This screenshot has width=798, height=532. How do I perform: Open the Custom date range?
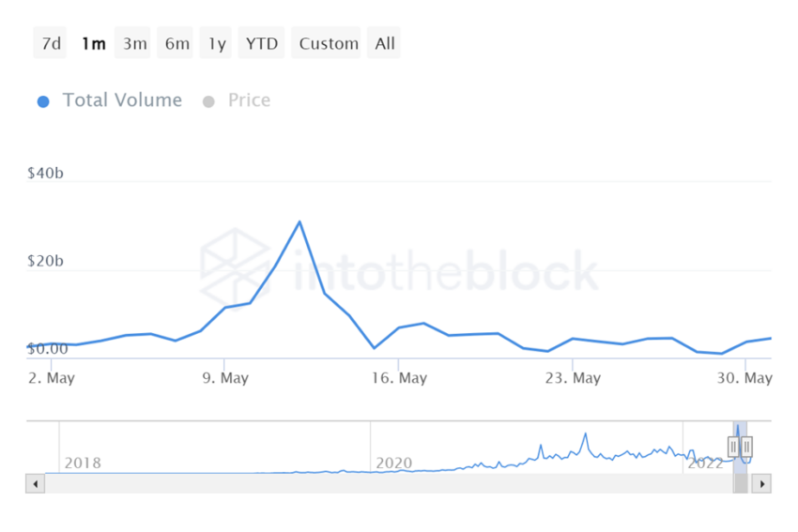click(x=329, y=43)
